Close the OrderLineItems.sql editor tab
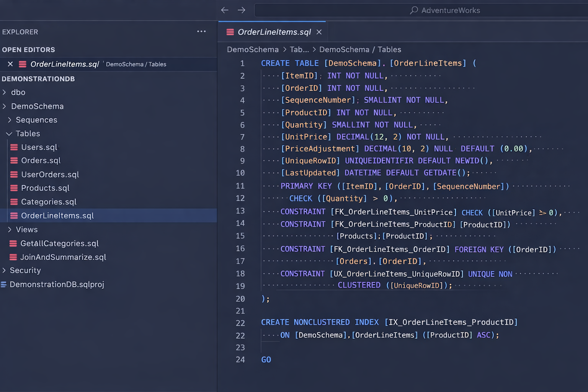Image resolution: width=588 pixels, height=392 pixels. click(319, 32)
